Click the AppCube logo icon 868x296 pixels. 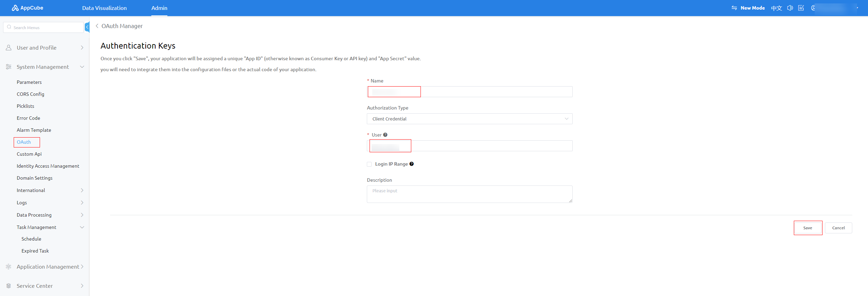pyautogui.click(x=15, y=8)
